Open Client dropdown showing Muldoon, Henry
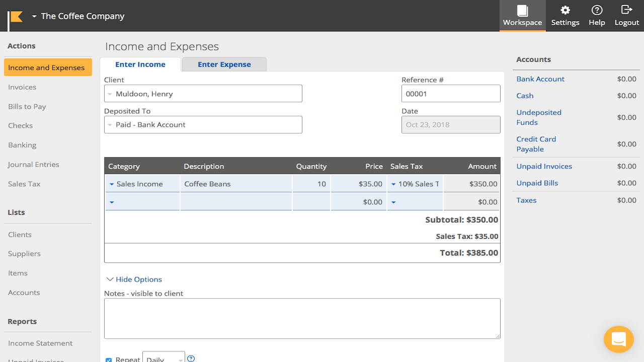This screenshot has width=644, height=362. tap(203, 94)
